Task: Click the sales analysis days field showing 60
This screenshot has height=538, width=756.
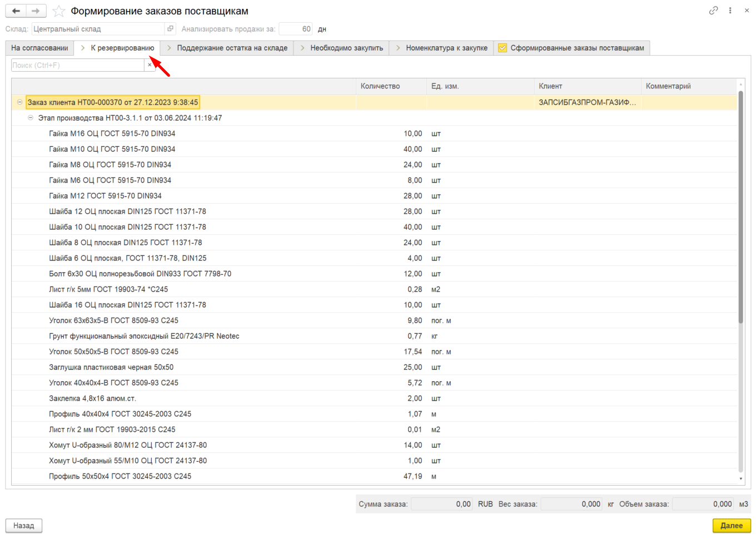Action: point(296,29)
